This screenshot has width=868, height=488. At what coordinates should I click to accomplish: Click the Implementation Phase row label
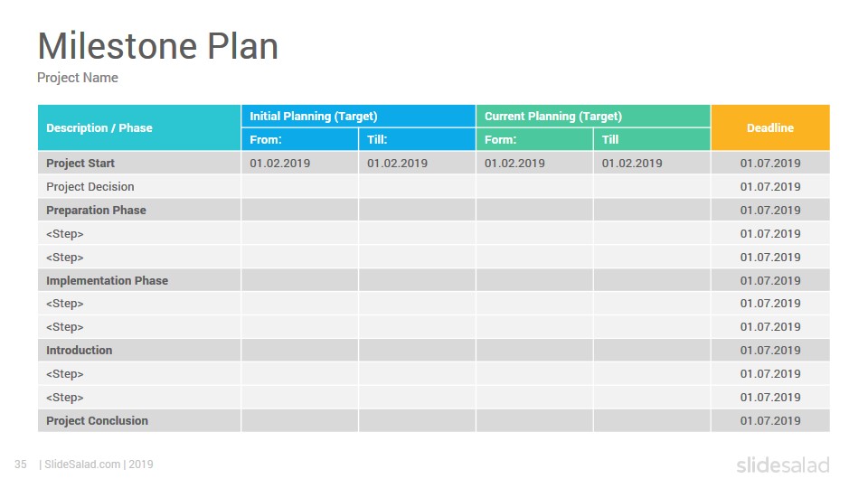tap(107, 280)
